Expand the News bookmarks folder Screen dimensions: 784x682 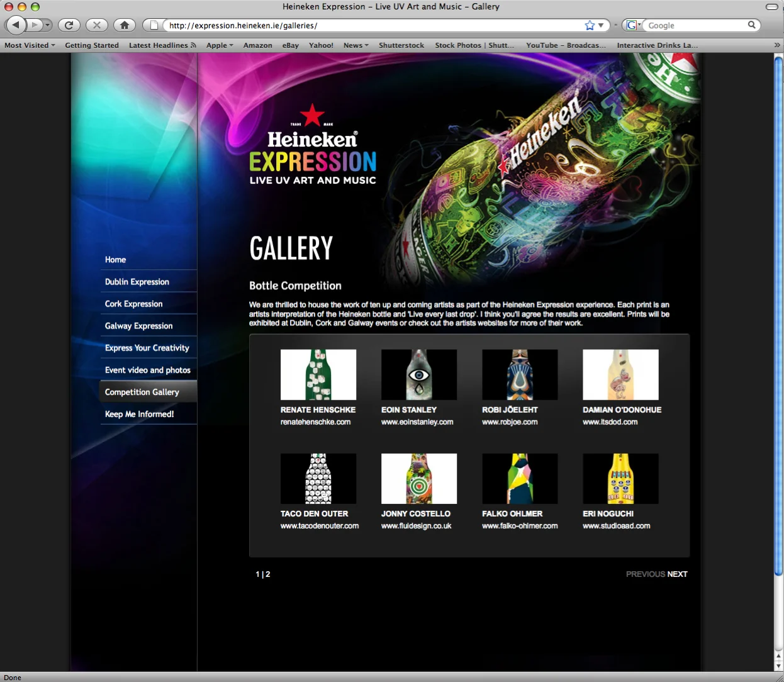(x=356, y=45)
